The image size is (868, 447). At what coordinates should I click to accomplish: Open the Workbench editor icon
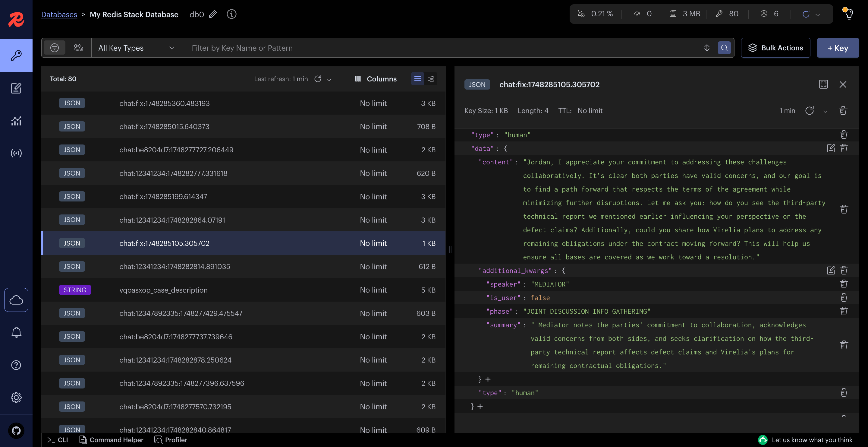16,88
